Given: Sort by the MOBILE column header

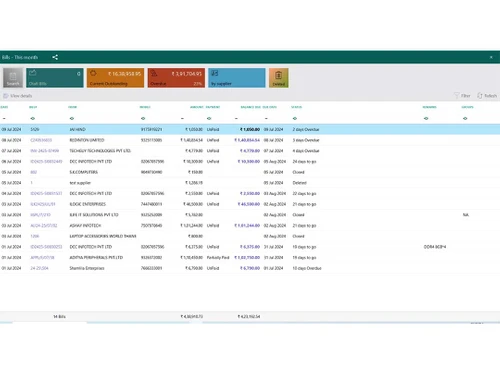Looking at the screenshot, I should point(145,107).
